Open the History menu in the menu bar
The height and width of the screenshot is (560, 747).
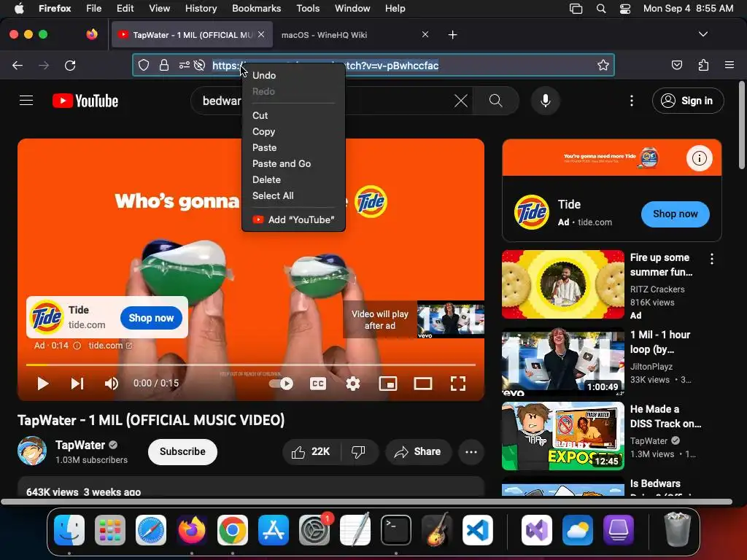201,9
